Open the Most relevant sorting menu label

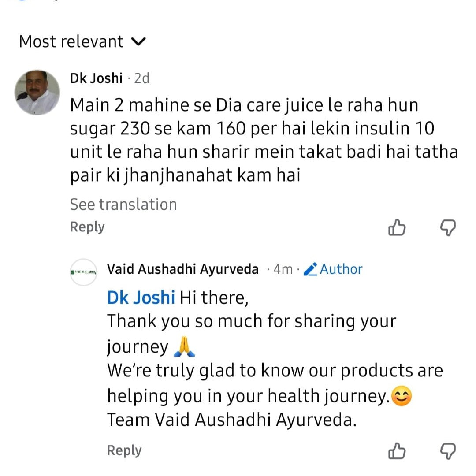[71, 42]
